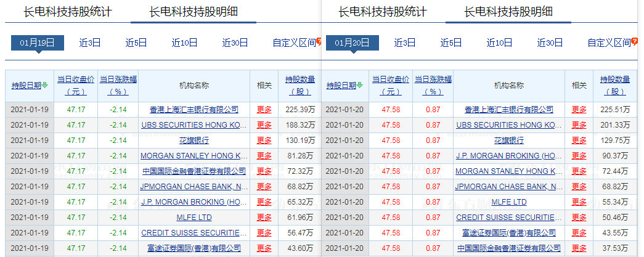Select the 81.28万 holdings cell

point(300,155)
